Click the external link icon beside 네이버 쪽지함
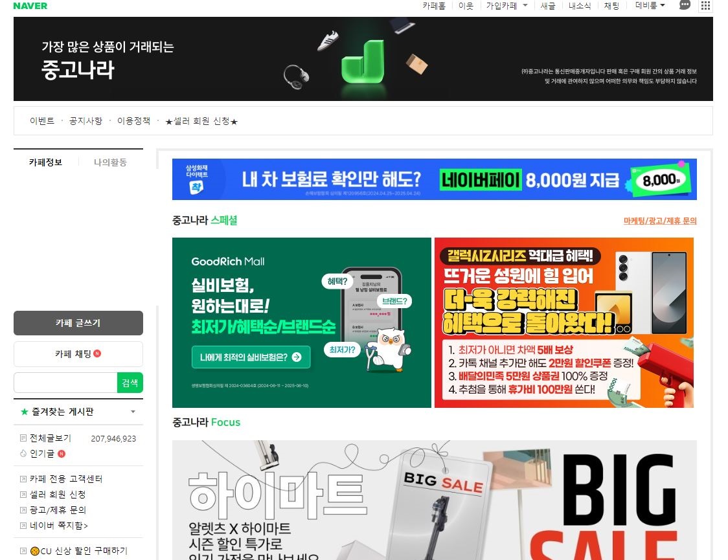This screenshot has height=560, width=728. tap(24, 526)
